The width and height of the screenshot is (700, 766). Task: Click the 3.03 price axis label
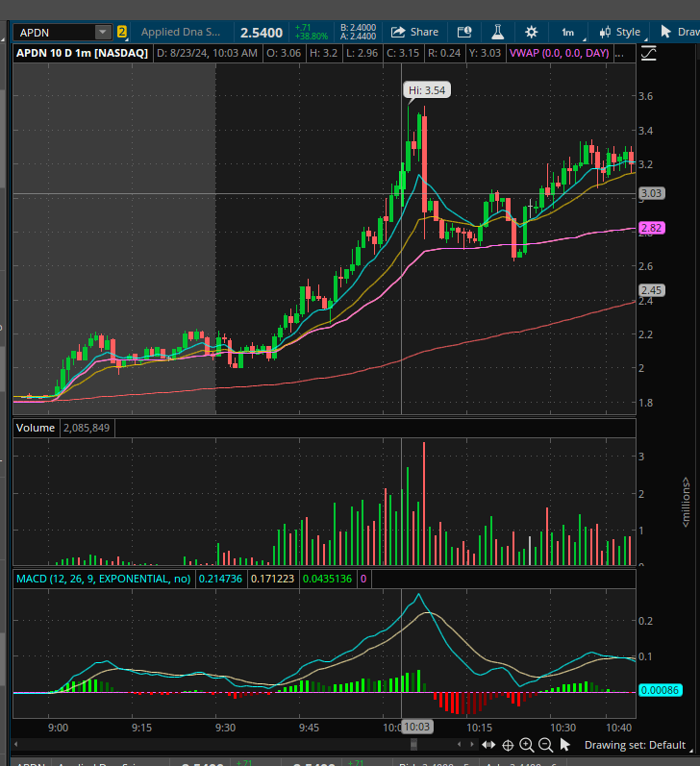coord(652,193)
